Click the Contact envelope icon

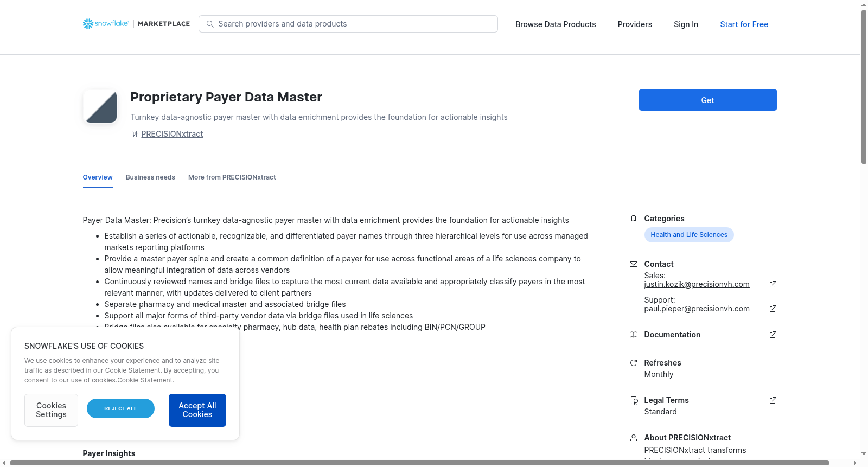[x=633, y=264]
